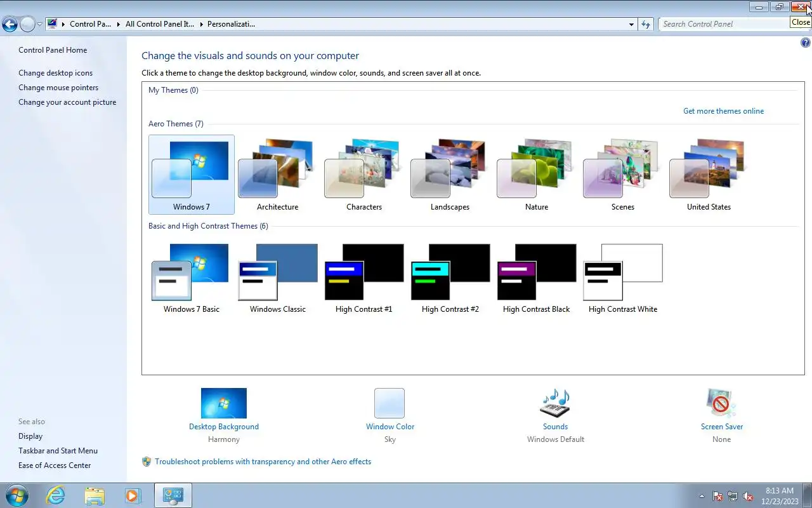Open Get more themes online
Image resolution: width=812 pixels, height=508 pixels.
point(723,111)
